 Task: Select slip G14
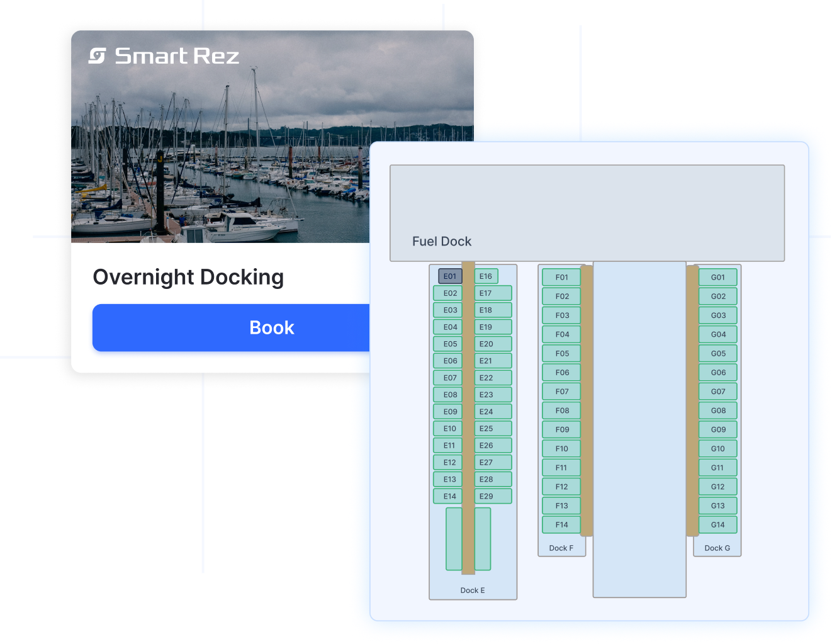click(718, 525)
